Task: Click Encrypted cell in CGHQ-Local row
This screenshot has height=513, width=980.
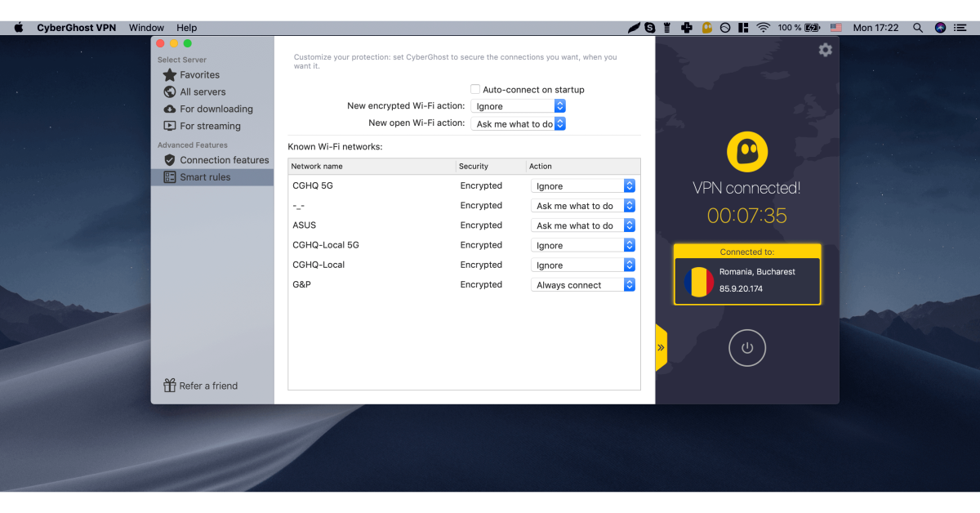Action: 481,265
